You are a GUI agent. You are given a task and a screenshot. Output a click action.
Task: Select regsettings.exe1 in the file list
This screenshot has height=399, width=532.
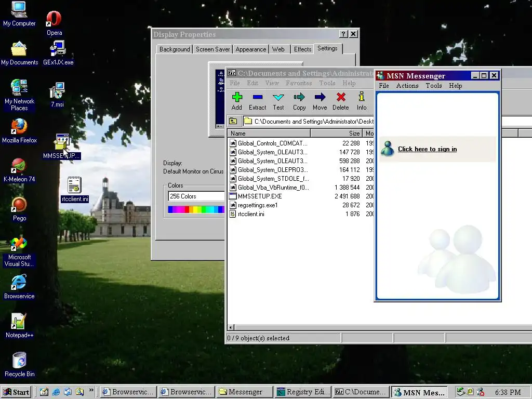[258, 205]
